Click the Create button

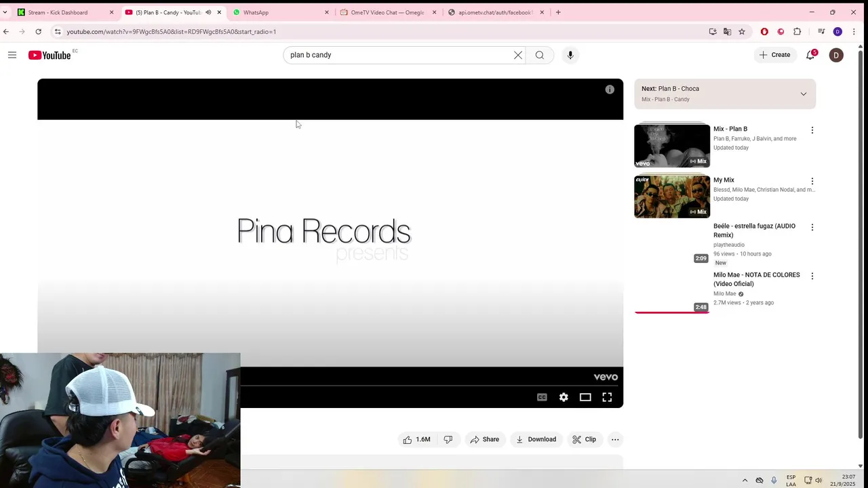point(775,55)
